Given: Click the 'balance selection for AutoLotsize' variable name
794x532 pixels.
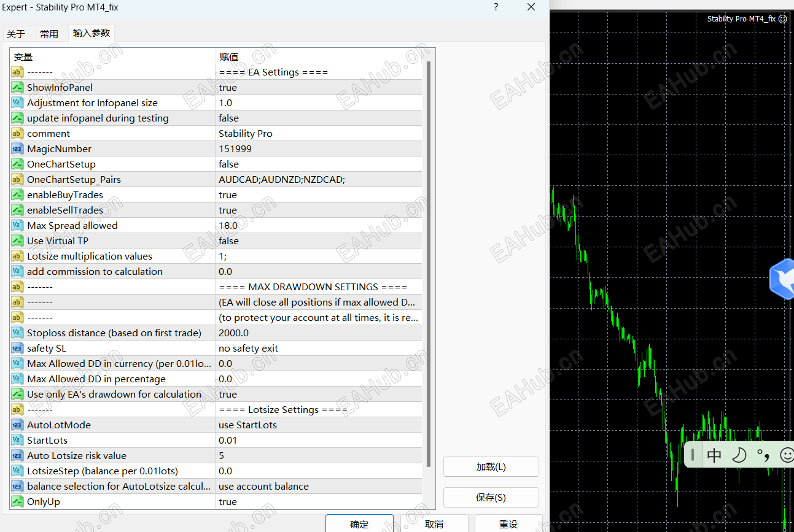Looking at the screenshot, I should [119, 486].
